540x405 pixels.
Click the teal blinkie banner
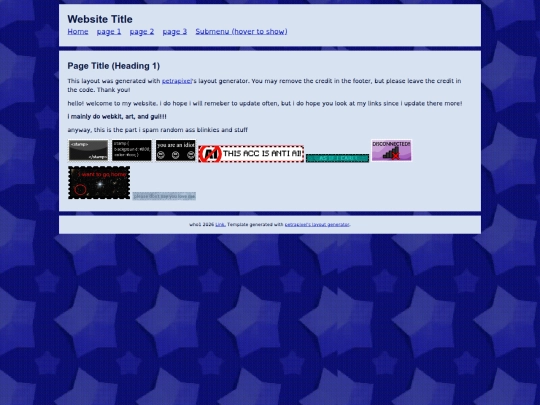pos(338,158)
